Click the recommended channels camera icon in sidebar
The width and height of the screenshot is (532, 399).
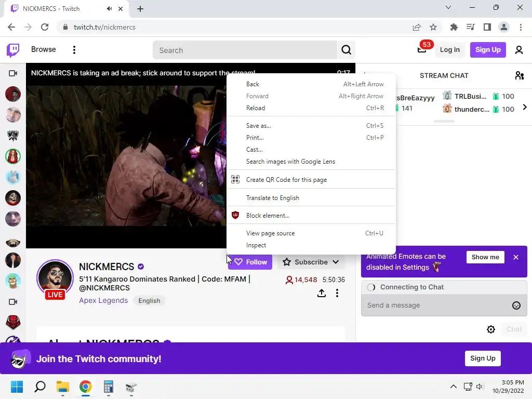click(13, 302)
